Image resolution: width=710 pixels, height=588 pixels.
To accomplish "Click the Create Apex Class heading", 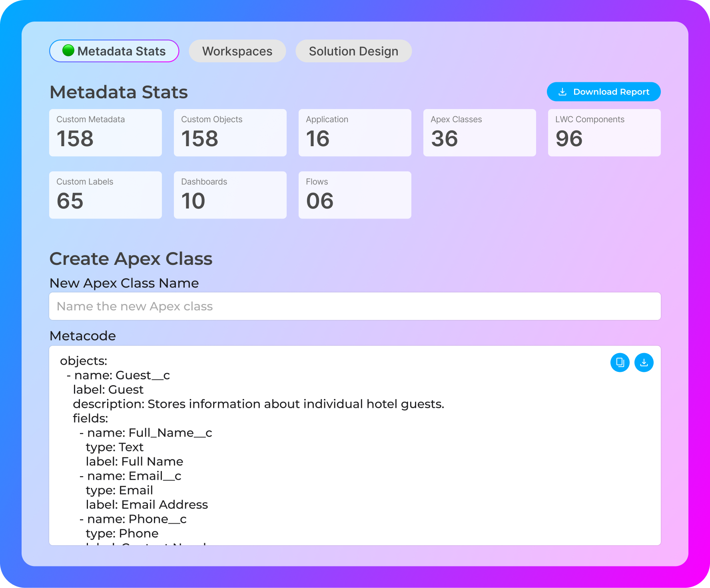I will tap(131, 258).
